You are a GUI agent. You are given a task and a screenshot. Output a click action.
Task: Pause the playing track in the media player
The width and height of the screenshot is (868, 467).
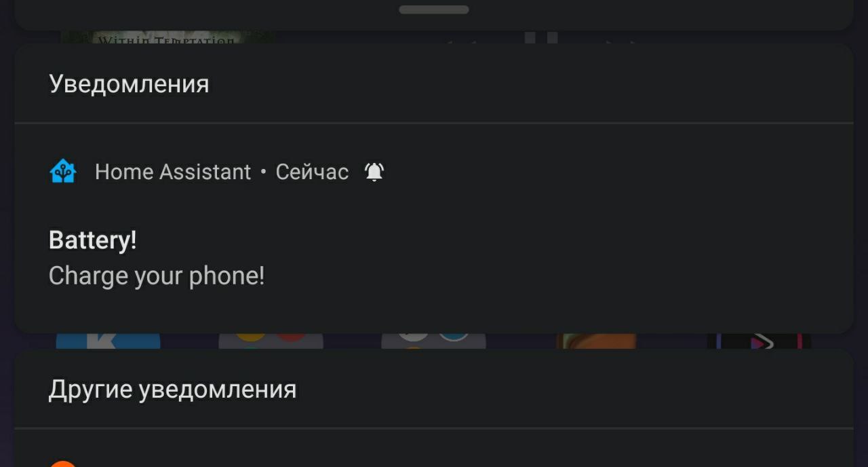coord(540,37)
